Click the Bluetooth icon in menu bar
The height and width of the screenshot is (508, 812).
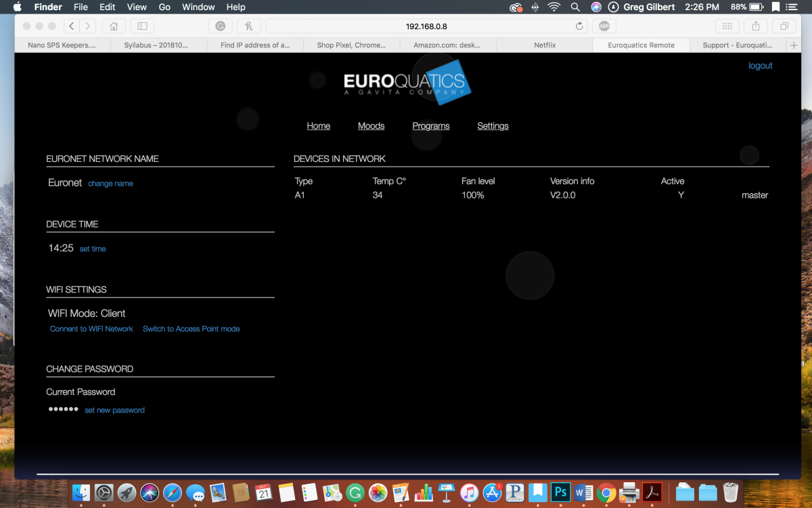pos(535,7)
